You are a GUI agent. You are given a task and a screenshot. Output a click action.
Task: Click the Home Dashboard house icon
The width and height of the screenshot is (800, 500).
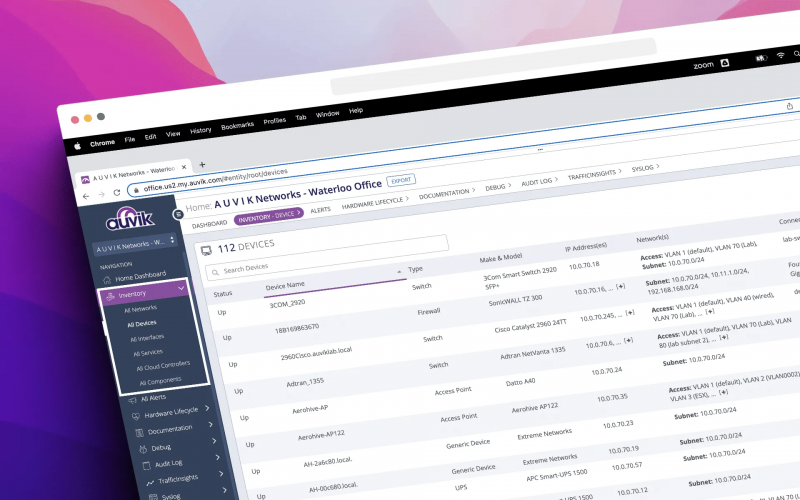[x=107, y=280]
